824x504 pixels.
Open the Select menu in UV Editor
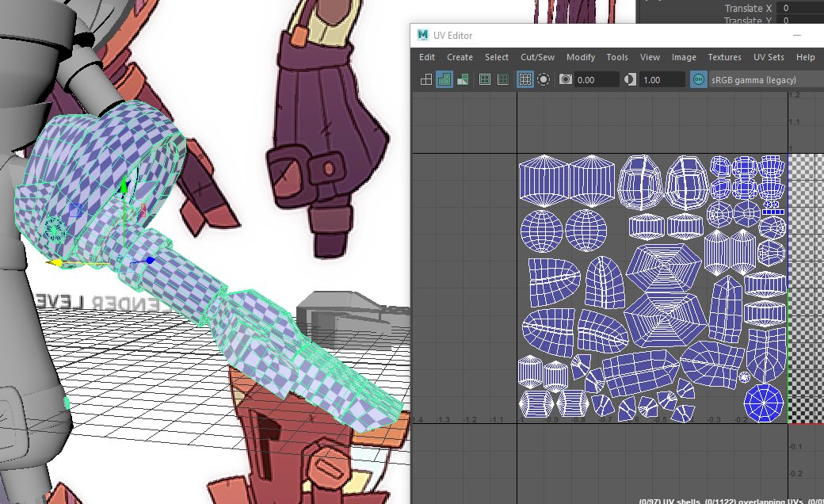point(497,57)
